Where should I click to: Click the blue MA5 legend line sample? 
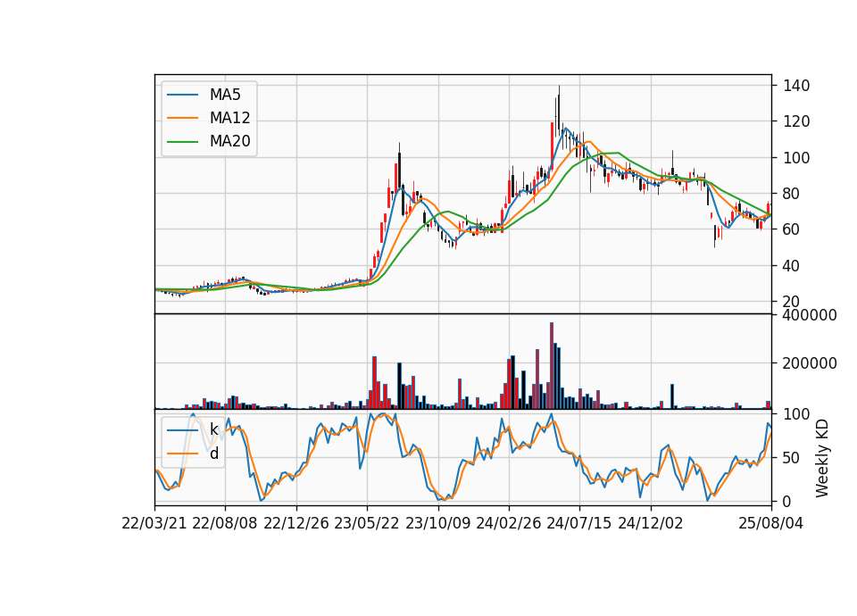click(182, 95)
